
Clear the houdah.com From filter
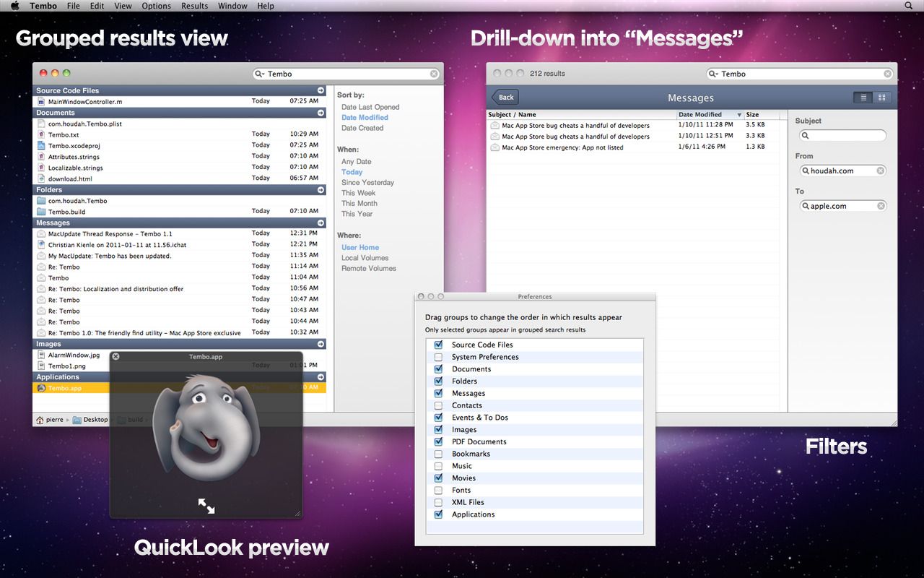[880, 171]
